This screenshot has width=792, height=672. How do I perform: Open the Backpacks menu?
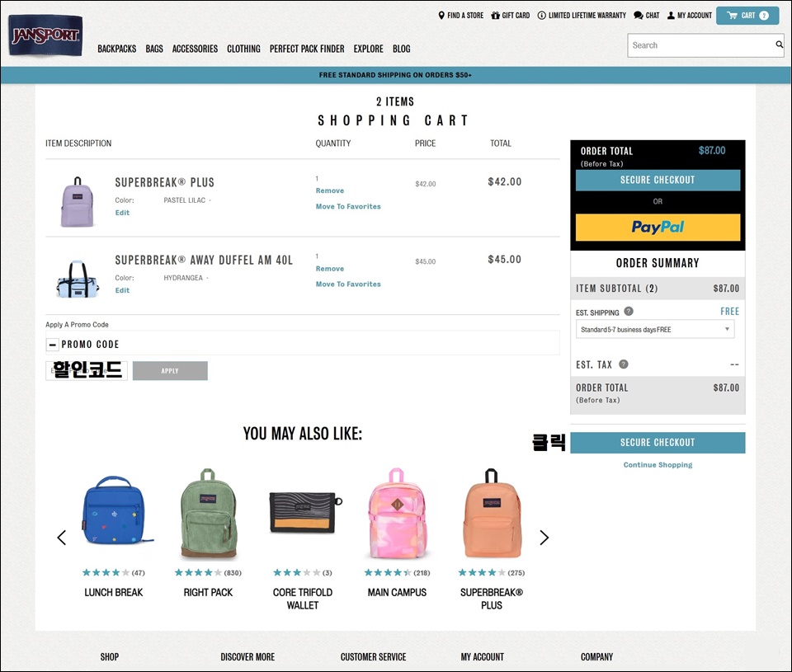point(116,49)
